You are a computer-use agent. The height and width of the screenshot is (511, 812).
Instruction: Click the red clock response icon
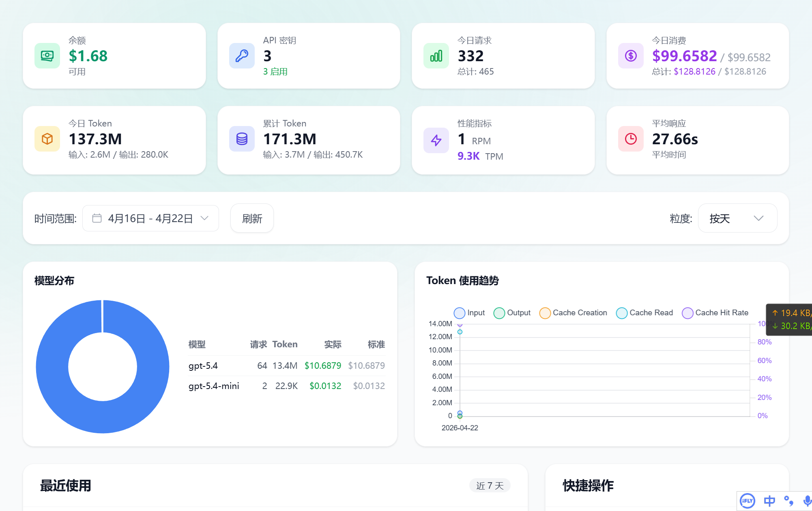(x=631, y=139)
